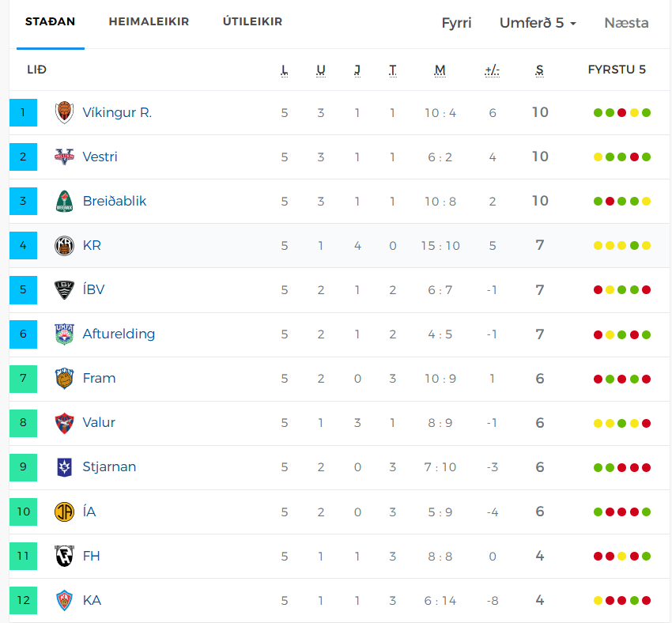Click the Stjarnan blue star logo
Image resolution: width=672 pixels, height=623 pixels.
64,467
